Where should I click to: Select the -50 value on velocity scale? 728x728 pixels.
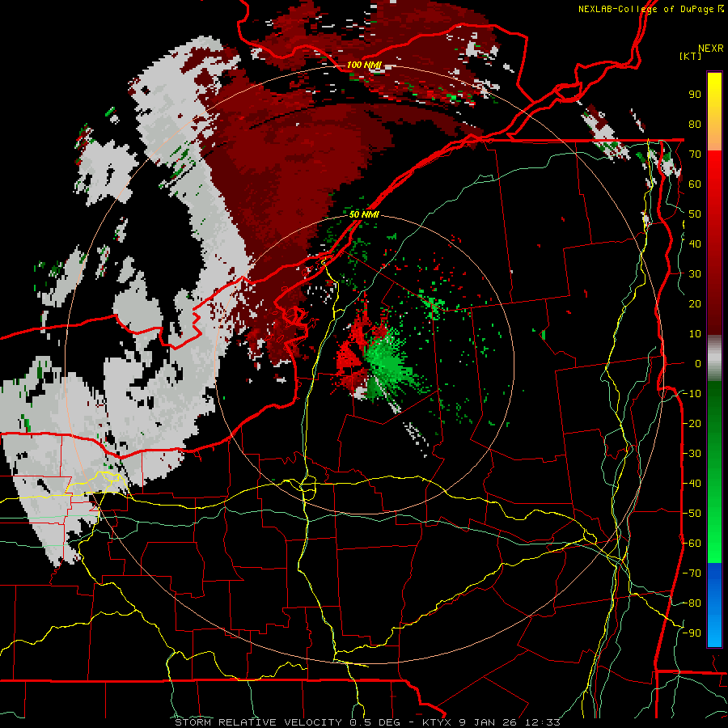(x=692, y=514)
